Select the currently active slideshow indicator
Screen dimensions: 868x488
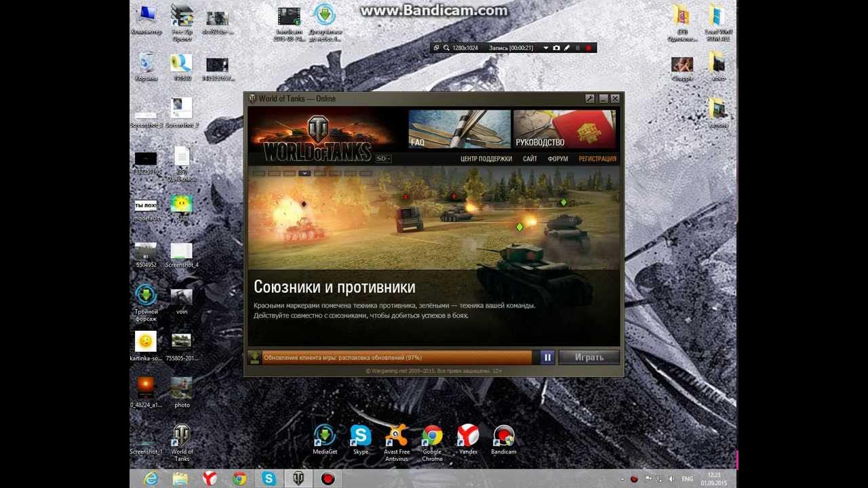304,174
